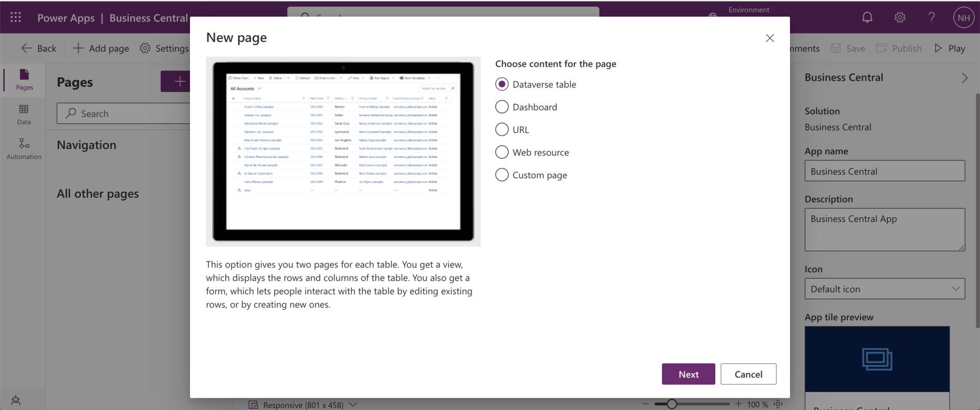Open the NH account avatar
The width and height of the screenshot is (980, 410).
pos(963,18)
